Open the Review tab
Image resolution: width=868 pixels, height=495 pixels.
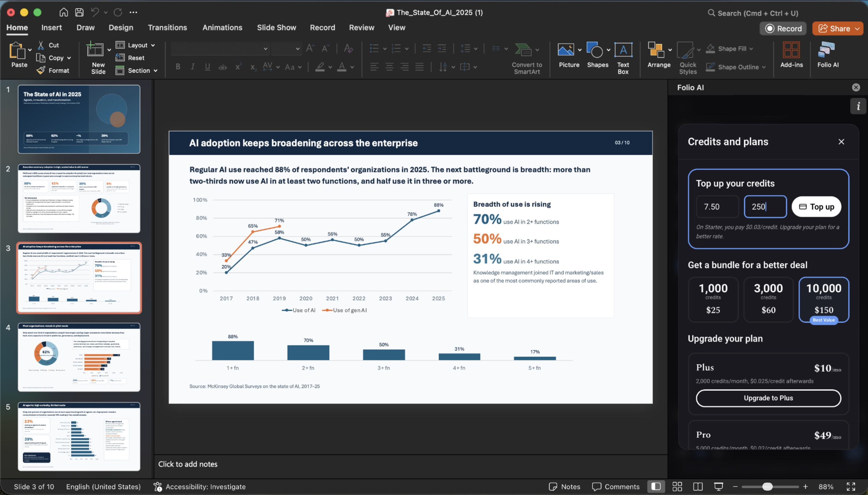(x=361, y=28)
